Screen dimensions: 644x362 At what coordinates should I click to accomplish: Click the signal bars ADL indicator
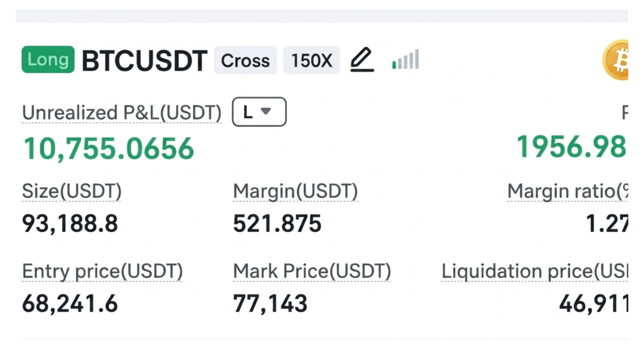click(x=406, y=59)
